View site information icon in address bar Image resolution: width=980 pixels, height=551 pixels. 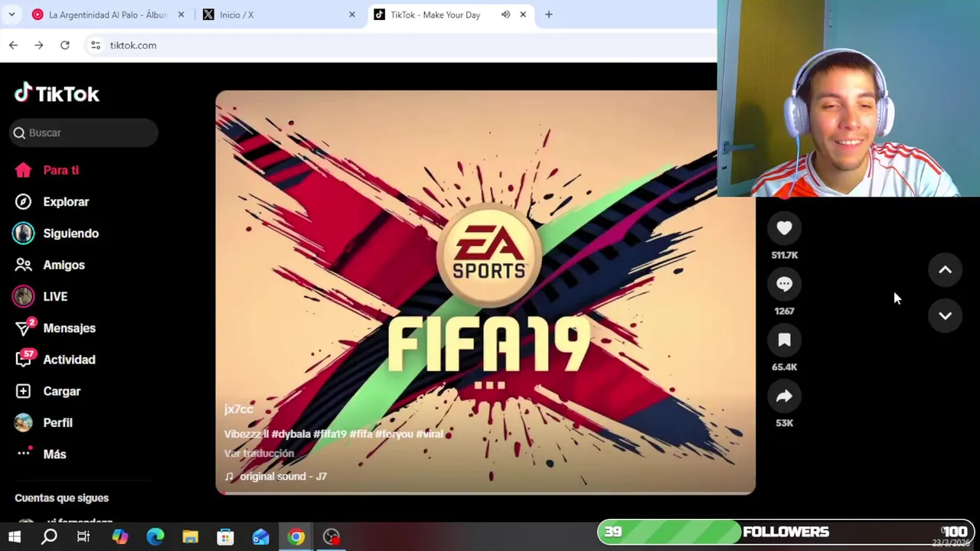pyautogui.click(x=96, y=45)
